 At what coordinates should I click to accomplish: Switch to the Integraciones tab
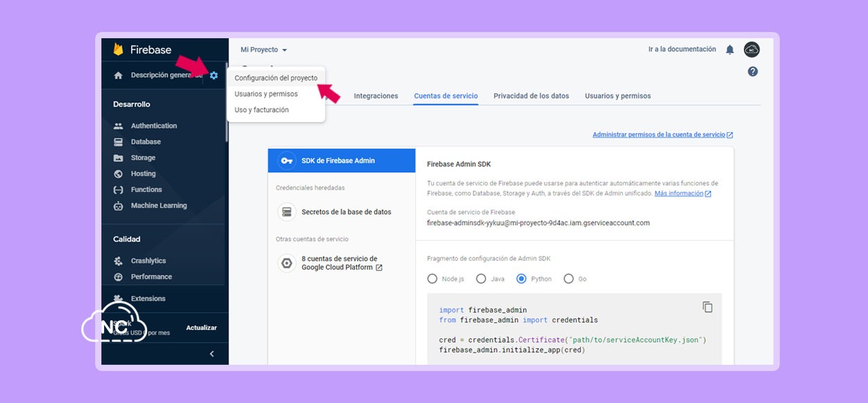(x=376, y=96)
